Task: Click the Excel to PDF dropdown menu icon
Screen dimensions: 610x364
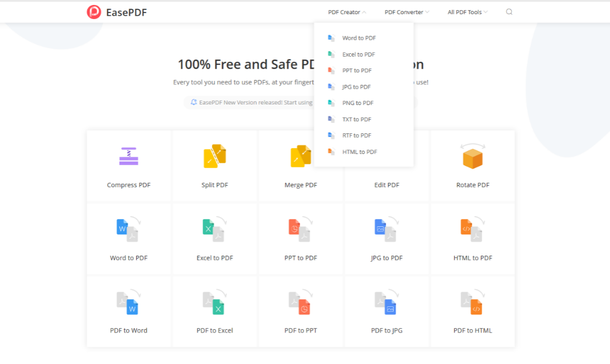Action: click(331, 54)
